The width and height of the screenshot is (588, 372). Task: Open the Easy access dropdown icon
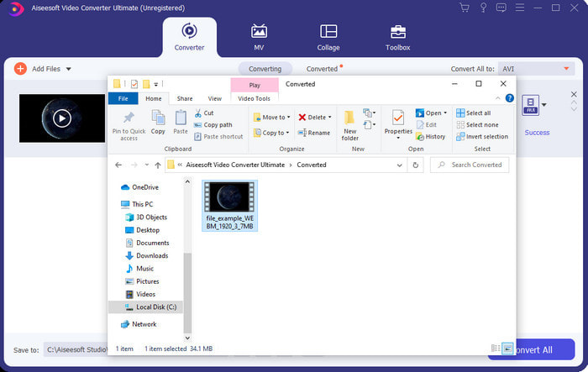369,124
